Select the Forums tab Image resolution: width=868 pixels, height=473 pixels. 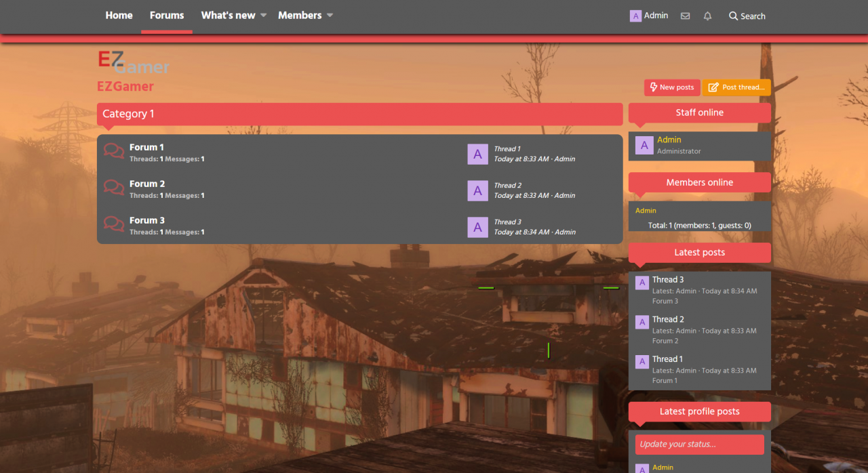[167, 16]
